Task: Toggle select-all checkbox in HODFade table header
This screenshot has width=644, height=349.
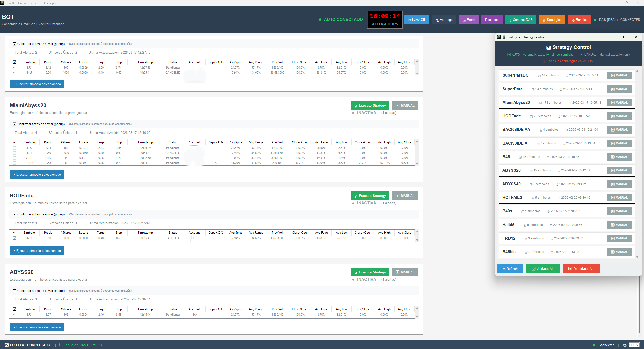Action: (14, 233)
